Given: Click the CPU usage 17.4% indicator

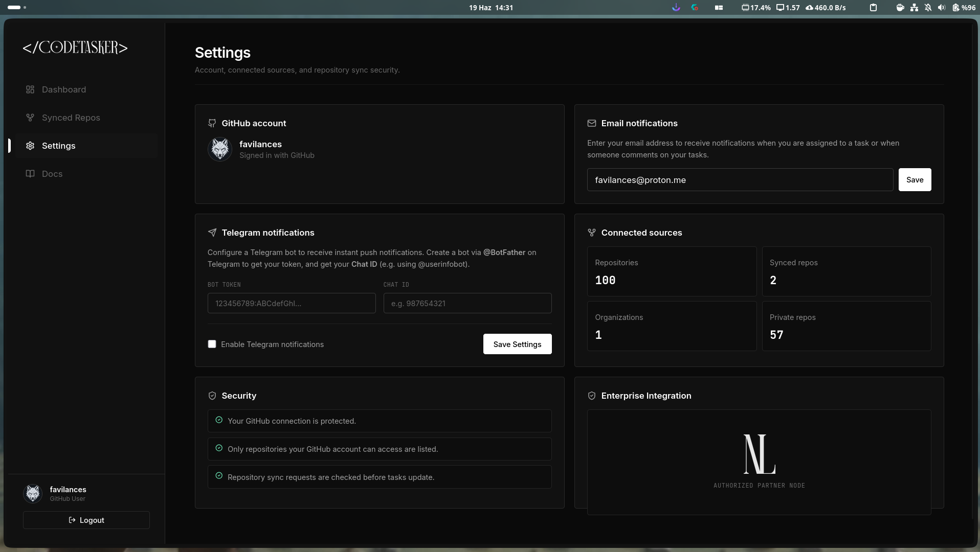Looking at the screenshot, I should tap(756, 8).
